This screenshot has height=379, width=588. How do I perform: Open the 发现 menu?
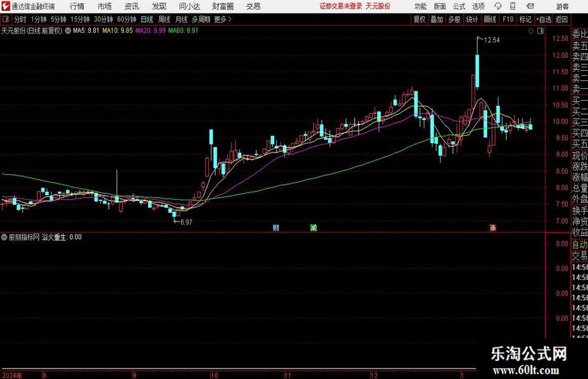point(159,6)
